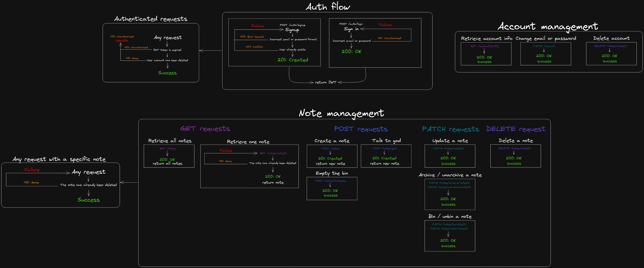Select 'The note has already been deleted' in left box
This screenshot has width=644, height=268.
click(x=88, y=185)
